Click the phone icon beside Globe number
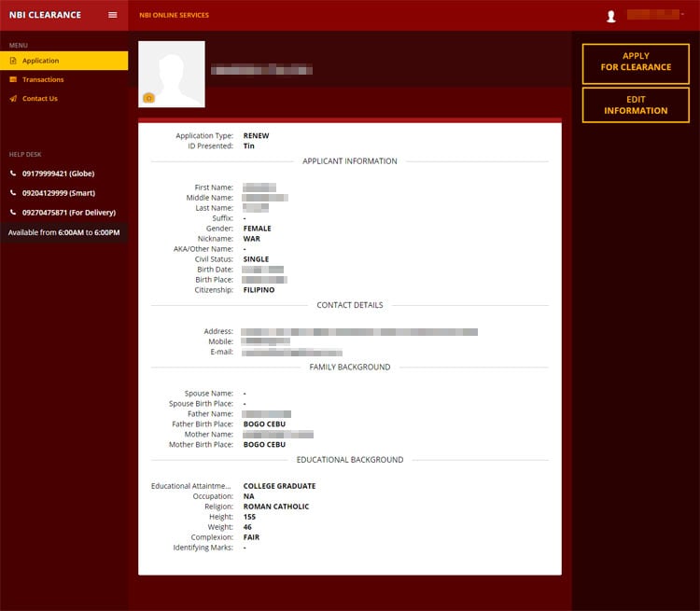The height and width of the screenshot is (611, 700). [13, 174]
